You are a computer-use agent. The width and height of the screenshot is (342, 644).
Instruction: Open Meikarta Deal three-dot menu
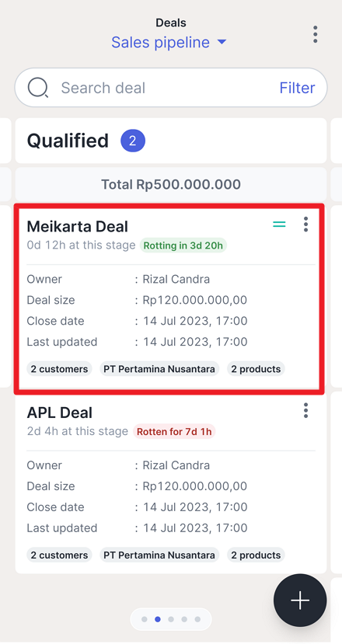305,225
